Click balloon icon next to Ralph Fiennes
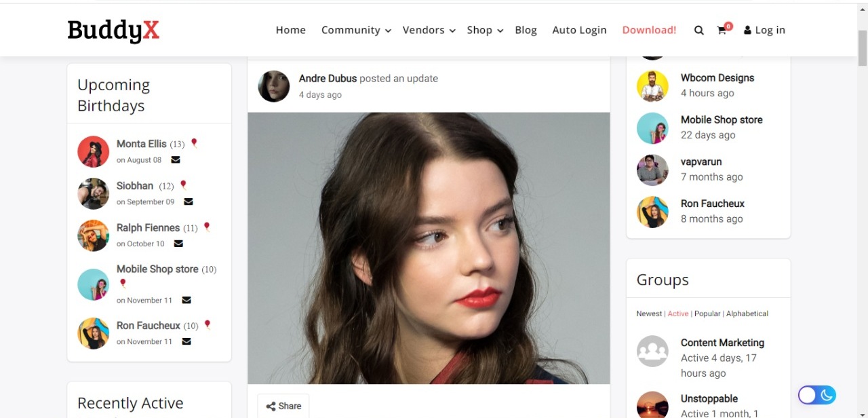868x418 pixels. pos(207,227)
